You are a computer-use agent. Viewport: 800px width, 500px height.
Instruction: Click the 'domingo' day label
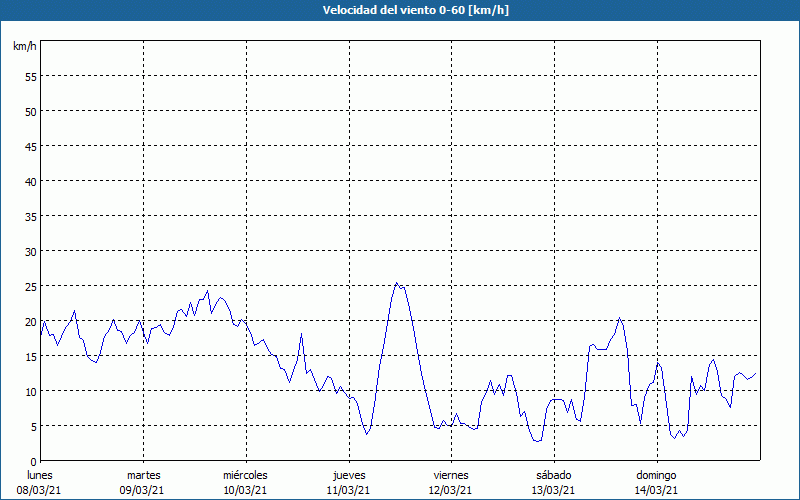pos(656,475)
